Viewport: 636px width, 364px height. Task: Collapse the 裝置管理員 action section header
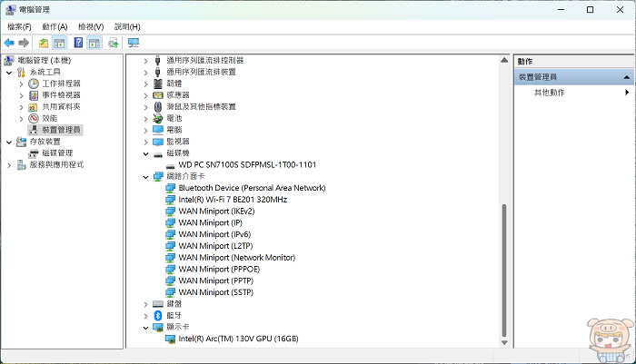point(627,77)
